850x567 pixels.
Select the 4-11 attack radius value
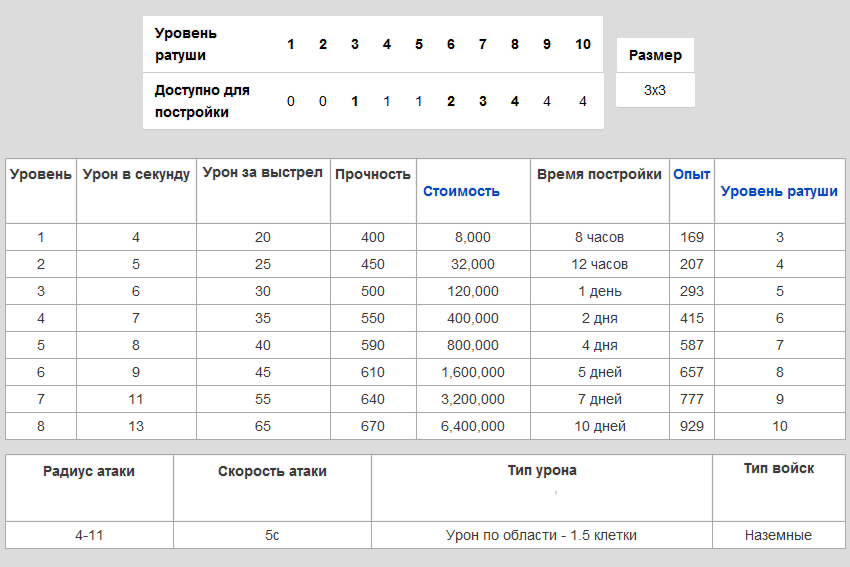[89, 535]
